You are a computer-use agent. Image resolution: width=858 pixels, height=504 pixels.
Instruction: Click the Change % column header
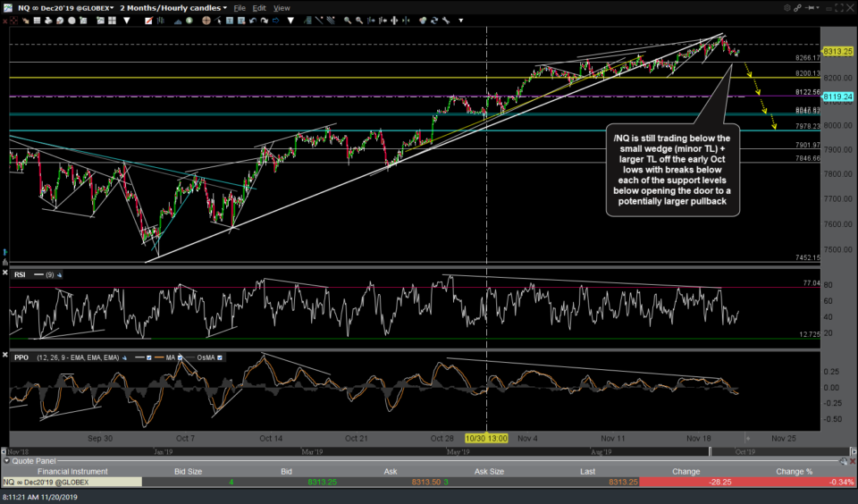(x=794, y=471)
